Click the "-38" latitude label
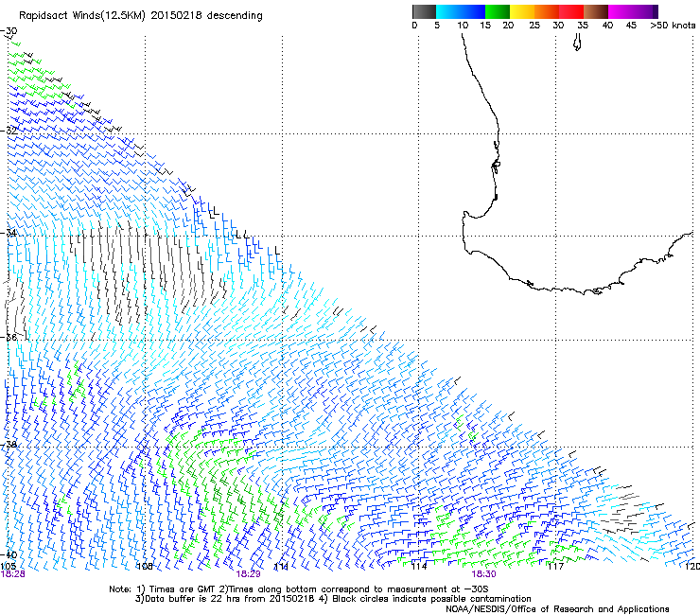The width and height of the screenshot is (700, 615). point(9,445)
